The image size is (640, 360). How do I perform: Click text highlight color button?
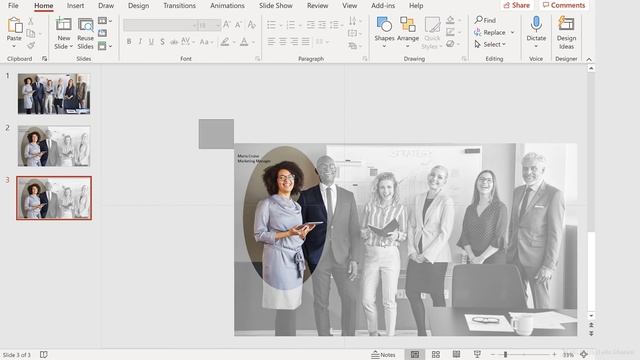(x=224, y=41)
